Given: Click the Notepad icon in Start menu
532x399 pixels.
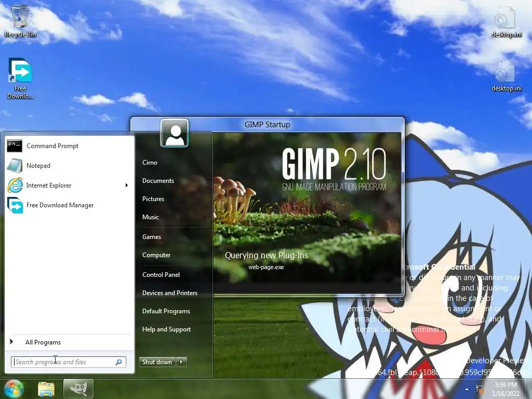Looking at the screenshot, I should (x=15, y=166).
